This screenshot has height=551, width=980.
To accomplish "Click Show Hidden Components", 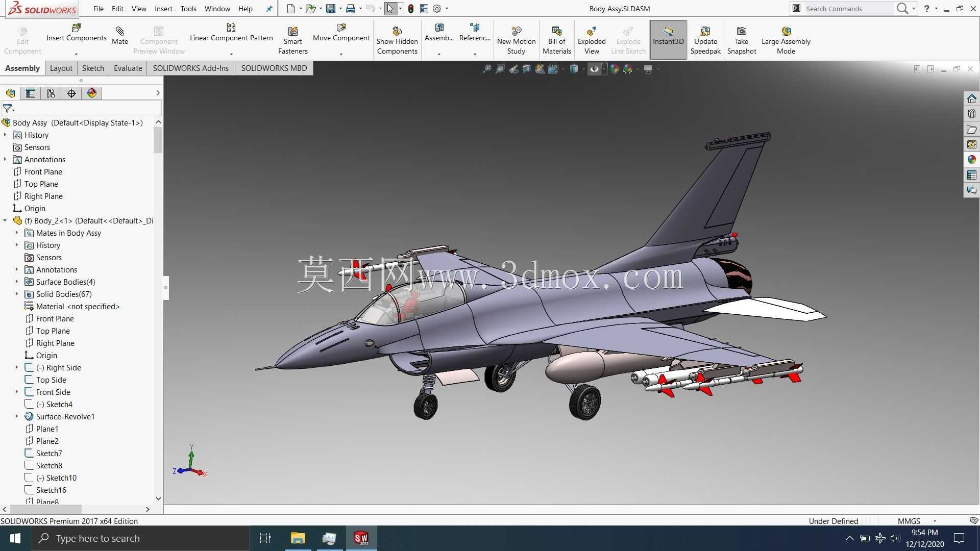I will coord(397,40).
